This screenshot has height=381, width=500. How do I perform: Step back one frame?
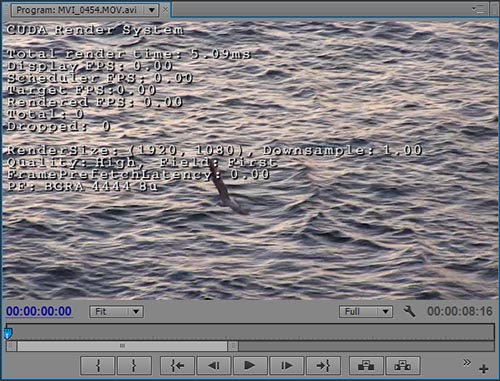pyautogui.click(x=214, y=366)
